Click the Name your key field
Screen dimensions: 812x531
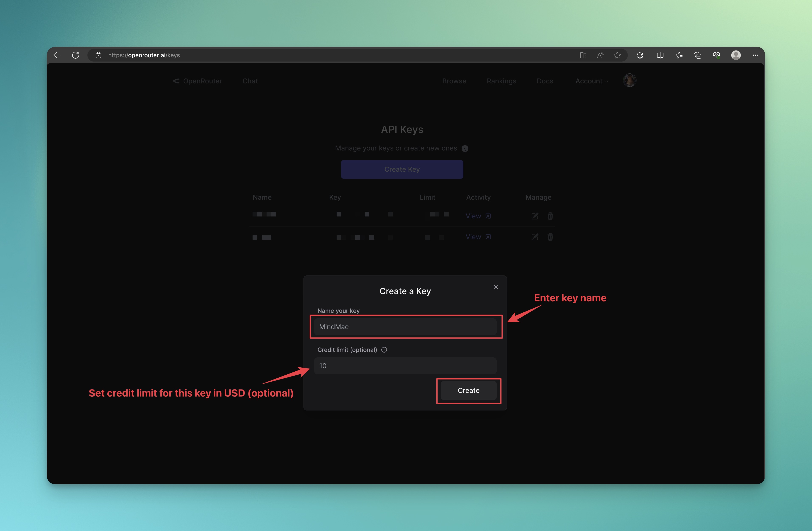click(405, 327)
